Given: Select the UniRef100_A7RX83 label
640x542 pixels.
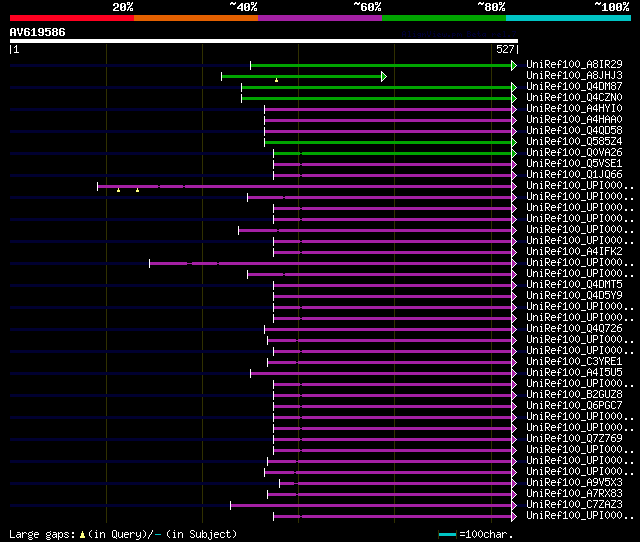Looking at the screenshot, I should 574,494.
